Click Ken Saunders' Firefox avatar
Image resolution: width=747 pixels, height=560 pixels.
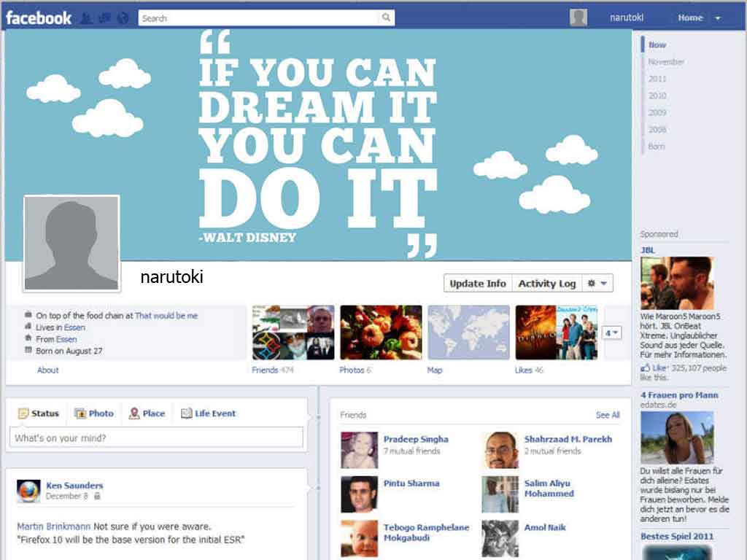tap(28, 491)
